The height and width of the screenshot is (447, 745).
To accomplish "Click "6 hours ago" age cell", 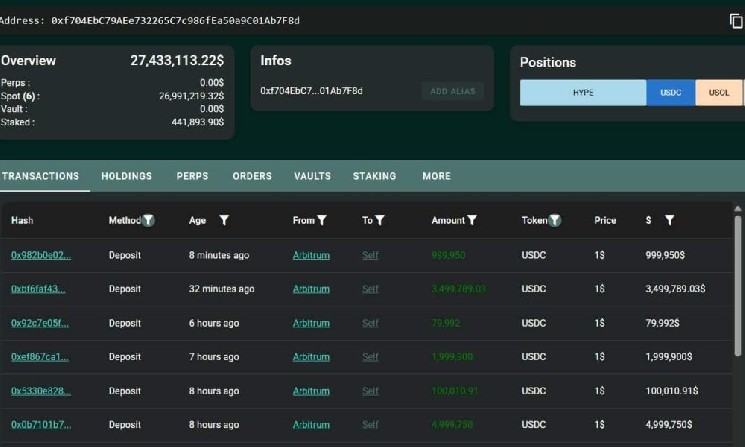I will pyautogui.click(x=214, y=323).
